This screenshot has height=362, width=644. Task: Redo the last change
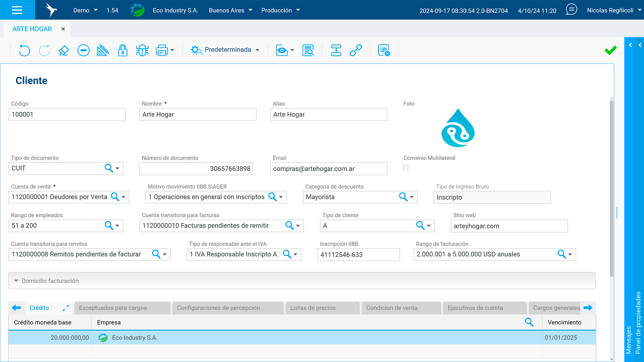click(x=44, y=50)
